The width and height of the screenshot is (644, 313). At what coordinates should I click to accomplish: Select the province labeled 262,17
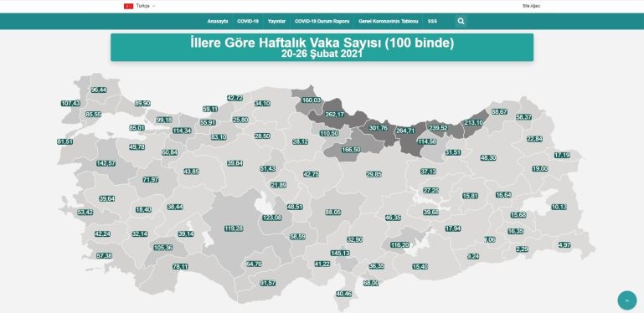[334, 115]
